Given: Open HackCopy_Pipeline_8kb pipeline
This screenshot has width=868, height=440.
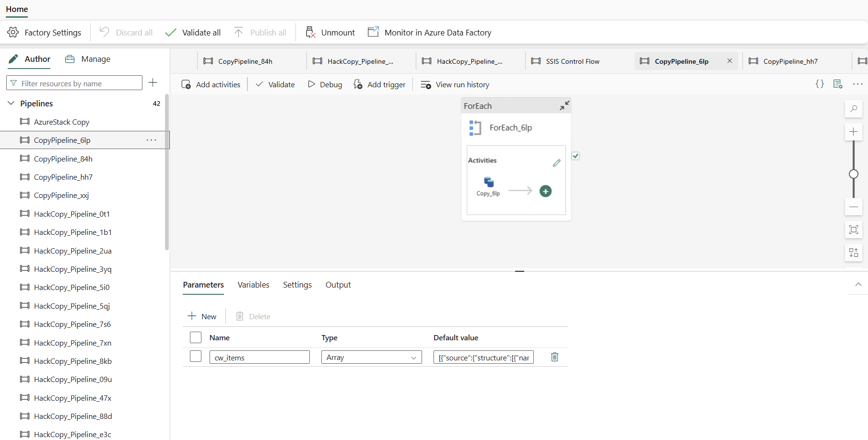Looking at the screenshot, I should point(72,361).
